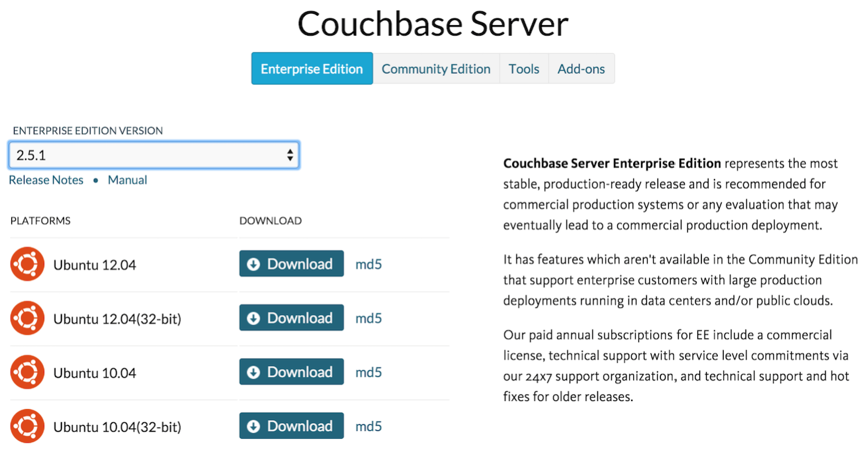This screenshot has height=450, width=868.
Task: Open the Release Notes link
Action: (46, 179)
